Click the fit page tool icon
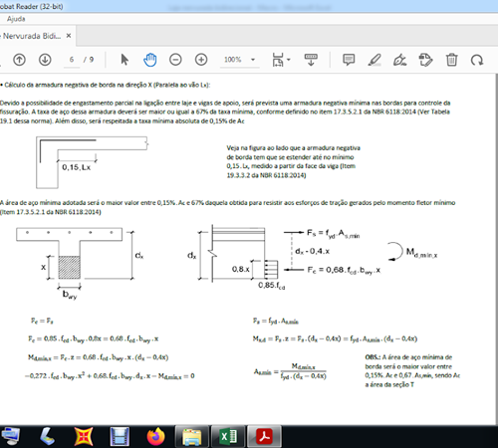 (x=278, y=60)
